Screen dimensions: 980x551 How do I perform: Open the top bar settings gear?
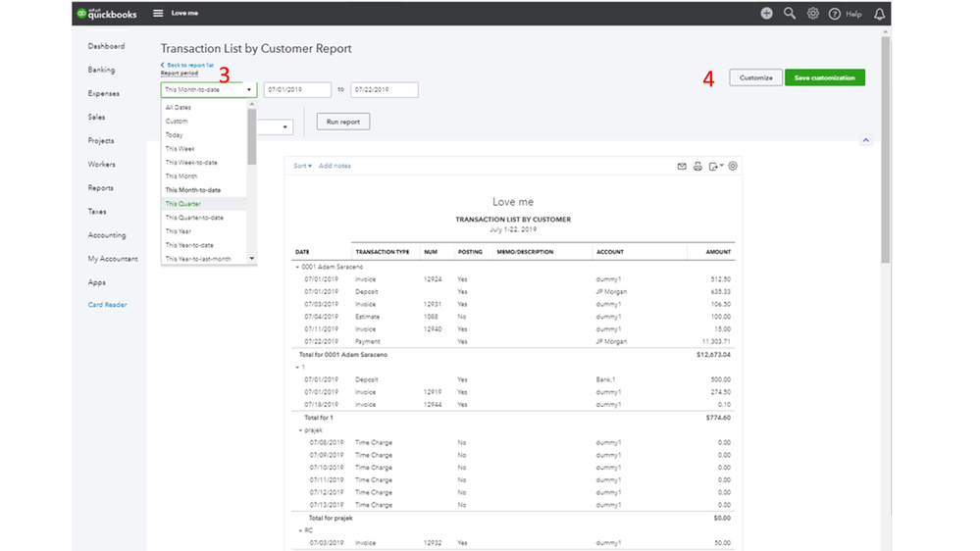813,14
